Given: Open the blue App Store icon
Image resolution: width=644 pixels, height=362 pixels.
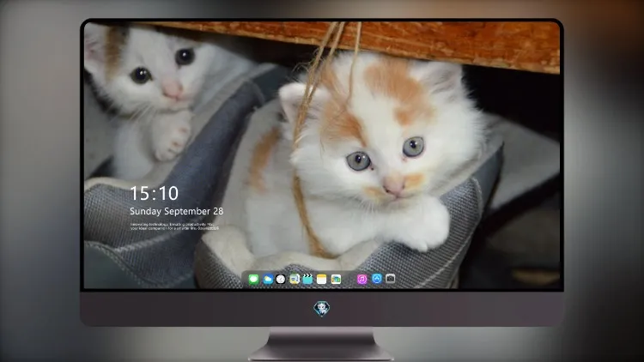Looking at the screenshot, I should click(x=377, y=279).
